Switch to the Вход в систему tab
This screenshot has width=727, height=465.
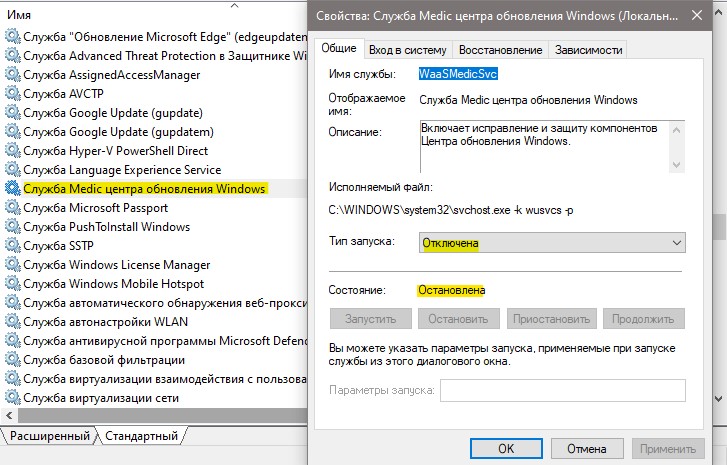tap(408, 50)
